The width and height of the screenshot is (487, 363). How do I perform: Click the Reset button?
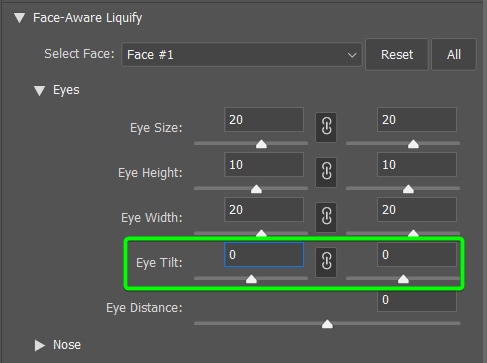point(397,55)
